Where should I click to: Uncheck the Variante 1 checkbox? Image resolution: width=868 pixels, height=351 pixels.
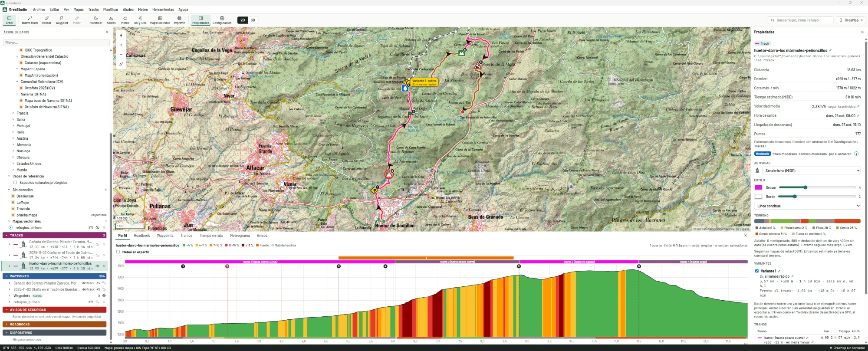757,271
